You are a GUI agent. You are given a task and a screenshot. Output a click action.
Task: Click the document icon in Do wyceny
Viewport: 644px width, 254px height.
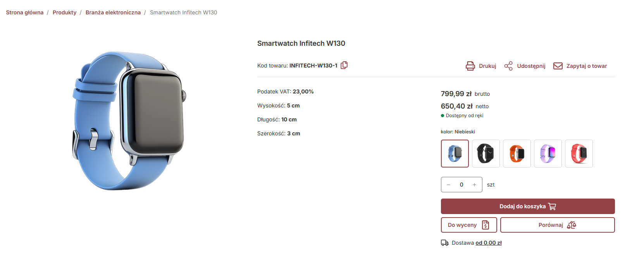(486, 225)
